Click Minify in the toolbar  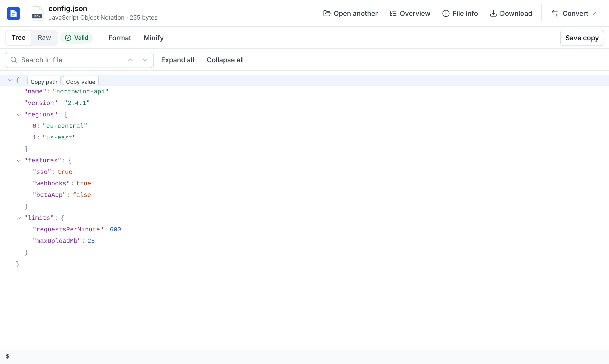[x=154, y=38]
